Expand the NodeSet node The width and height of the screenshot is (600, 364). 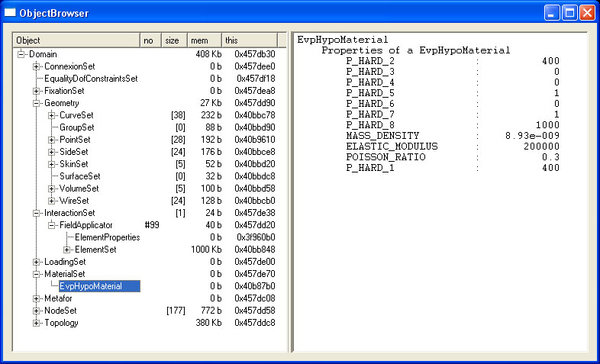tap(37, 311)
